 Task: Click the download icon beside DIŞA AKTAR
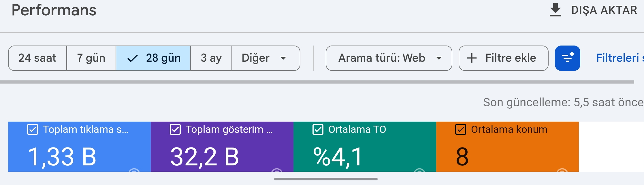[x=555, y=10]
